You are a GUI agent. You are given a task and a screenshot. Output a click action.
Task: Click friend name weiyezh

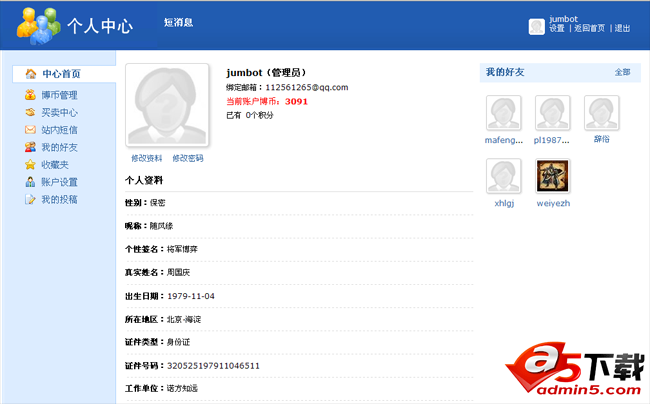pos(553,203)
